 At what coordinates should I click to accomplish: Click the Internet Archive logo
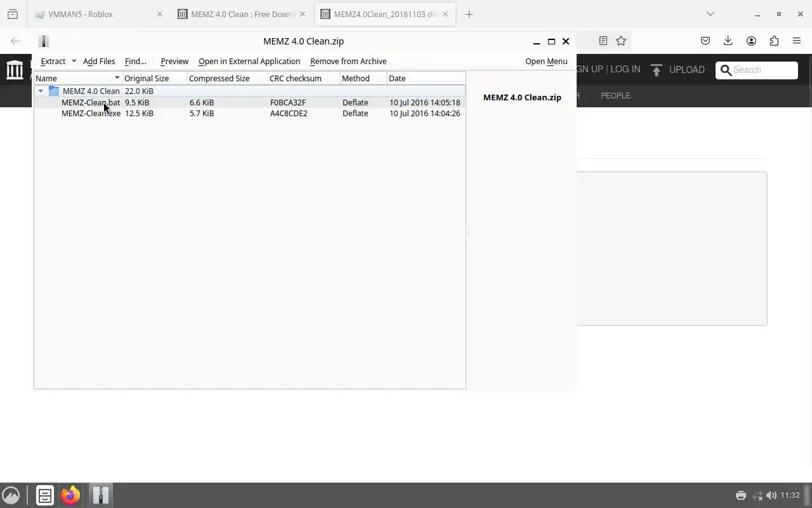[15, 69]
